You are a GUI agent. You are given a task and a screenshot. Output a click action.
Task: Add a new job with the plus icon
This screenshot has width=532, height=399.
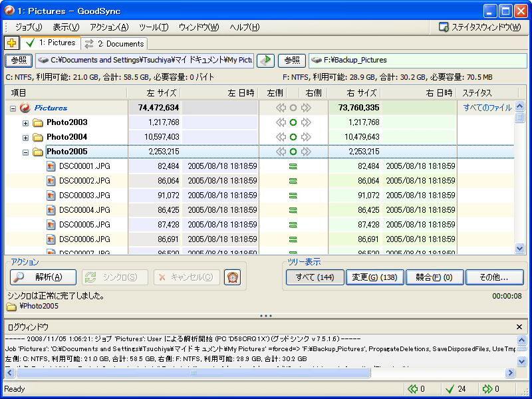(11, 43)
